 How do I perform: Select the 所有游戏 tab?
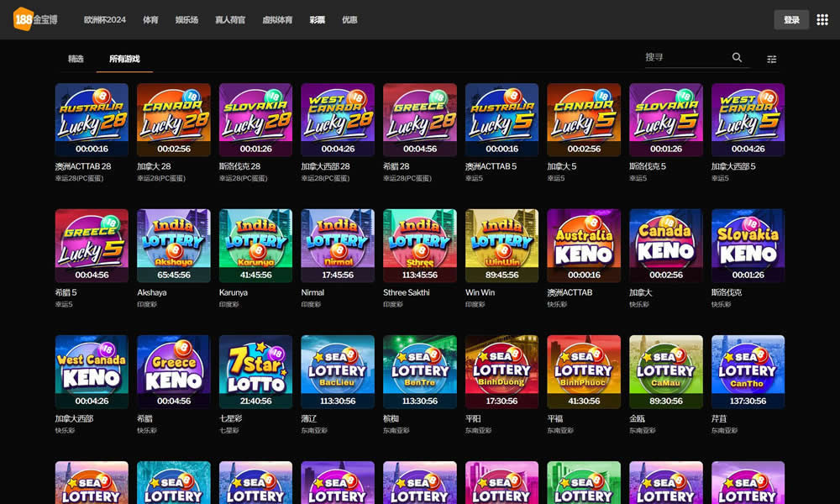click(124, 59)
